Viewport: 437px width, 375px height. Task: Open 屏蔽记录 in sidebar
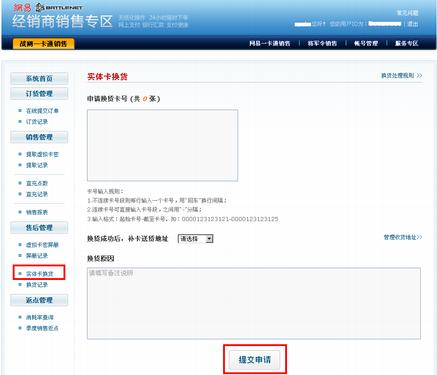[37, 256]
